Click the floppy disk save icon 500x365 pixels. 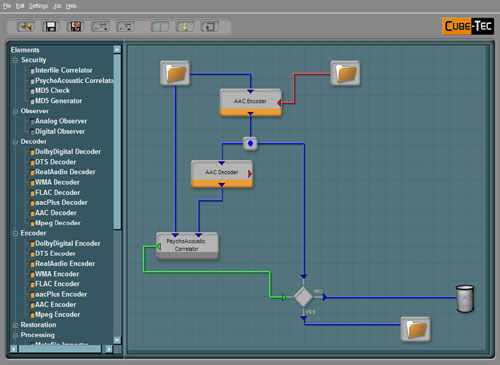51,26
